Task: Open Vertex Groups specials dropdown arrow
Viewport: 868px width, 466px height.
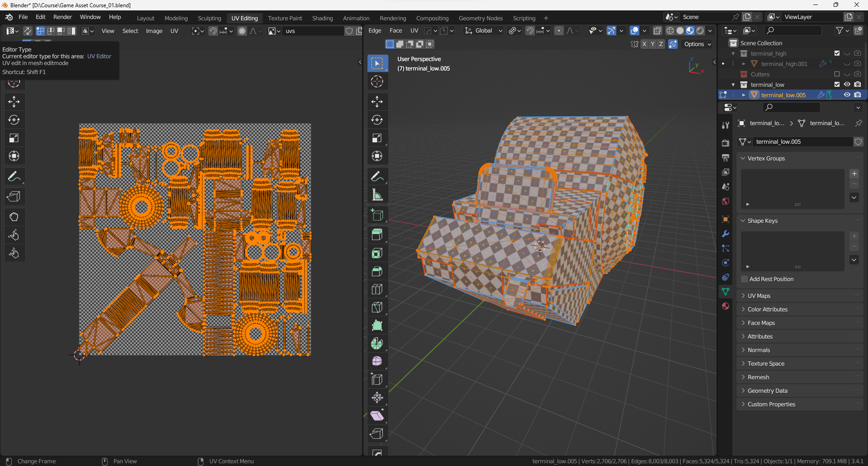Action: 854,197
